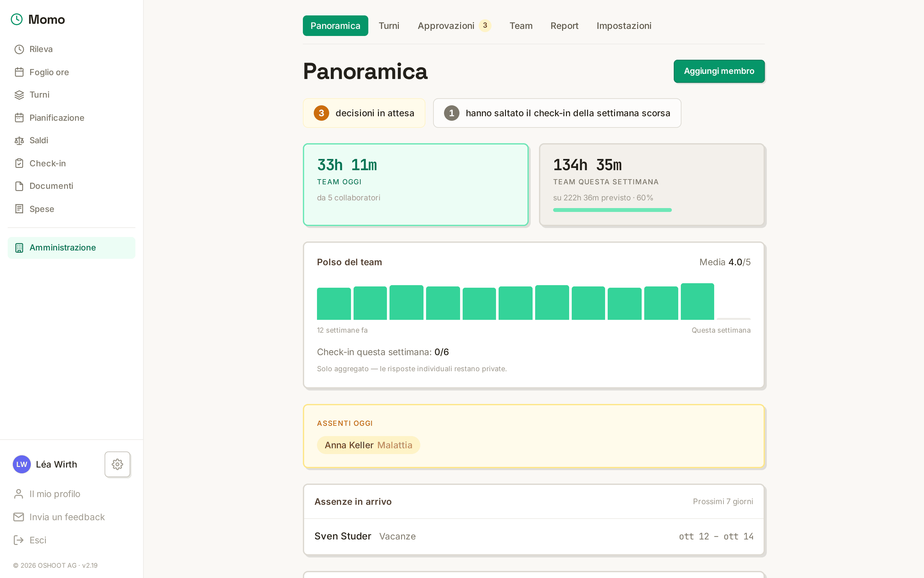Click the Anna Keller Malattia chip
924x578 pixels.
pos(368,445)
